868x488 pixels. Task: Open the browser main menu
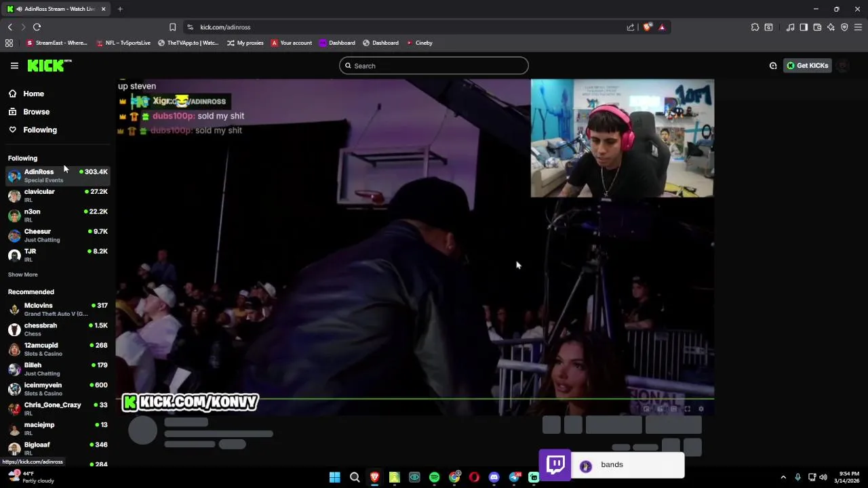point(858,27)
